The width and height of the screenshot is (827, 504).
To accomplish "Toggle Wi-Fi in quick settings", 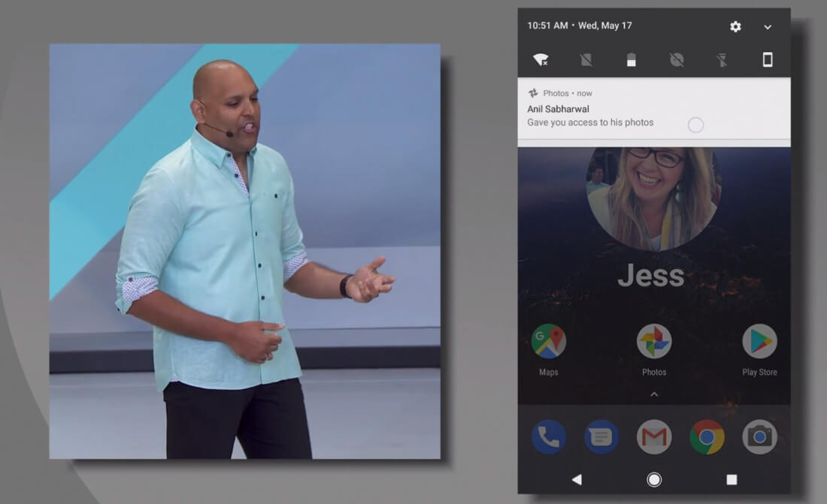I will point(541,59).
